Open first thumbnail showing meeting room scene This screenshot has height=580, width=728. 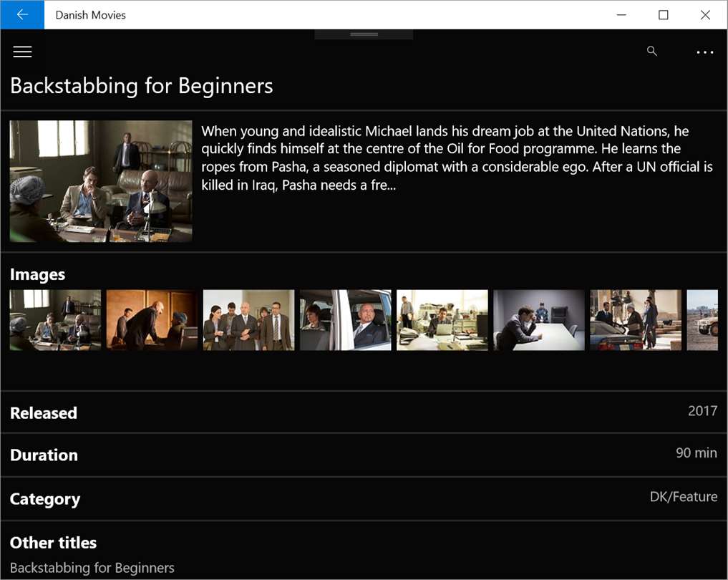[x=55, y=320]
